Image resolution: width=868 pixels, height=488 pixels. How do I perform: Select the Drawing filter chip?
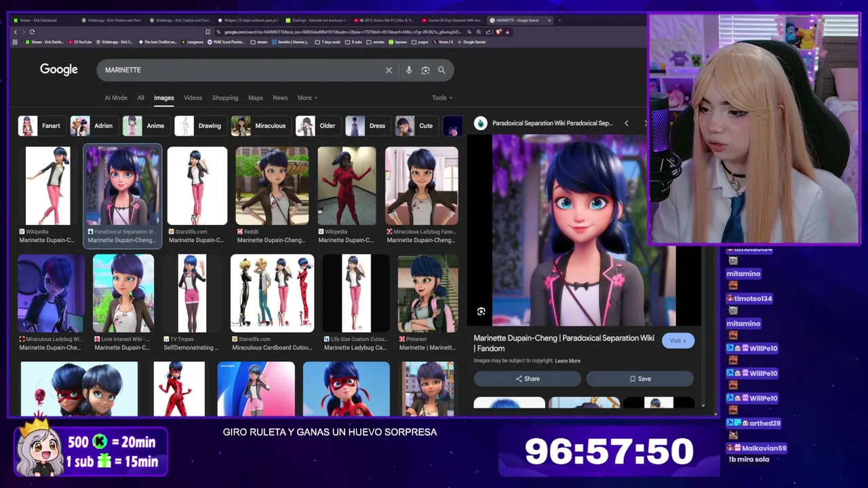pos(200,125)
